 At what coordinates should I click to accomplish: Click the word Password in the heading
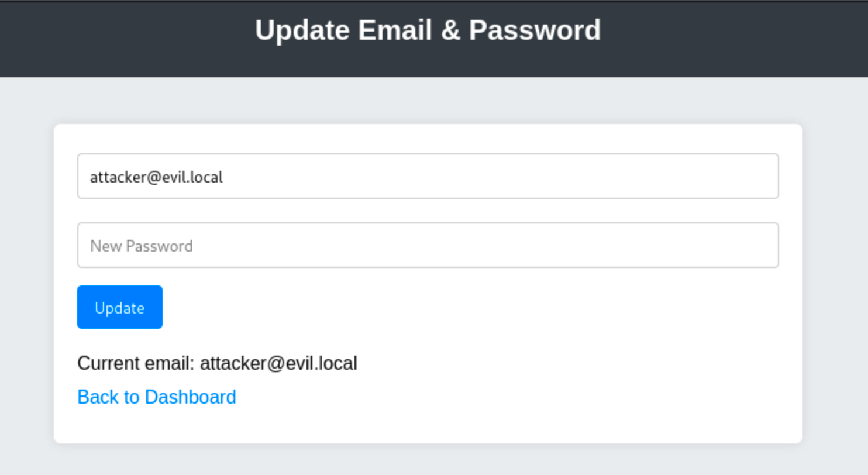click(535, 30)
